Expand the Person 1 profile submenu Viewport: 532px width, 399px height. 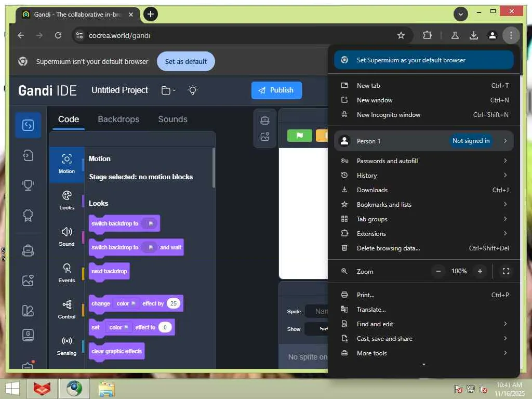(505, 141)
